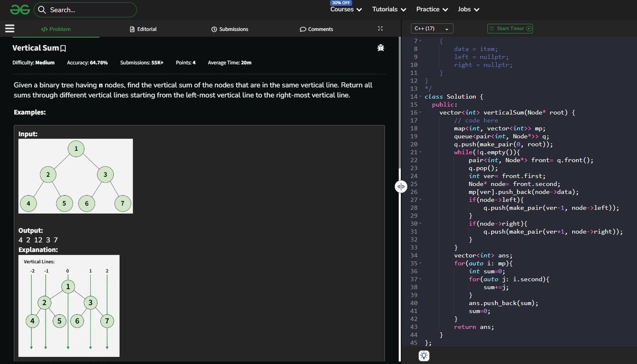Click the 'Vertical Sum' problem title
The image size is (637, 364).
pos(35,48)
